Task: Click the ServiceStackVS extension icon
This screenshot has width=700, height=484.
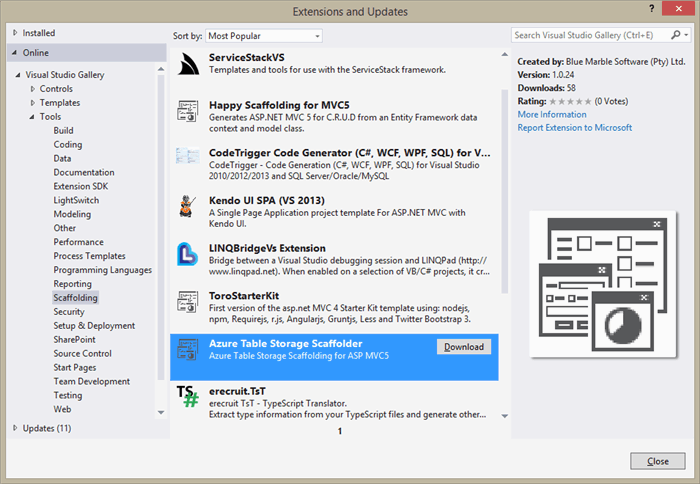Action: (x=188, y=64)
